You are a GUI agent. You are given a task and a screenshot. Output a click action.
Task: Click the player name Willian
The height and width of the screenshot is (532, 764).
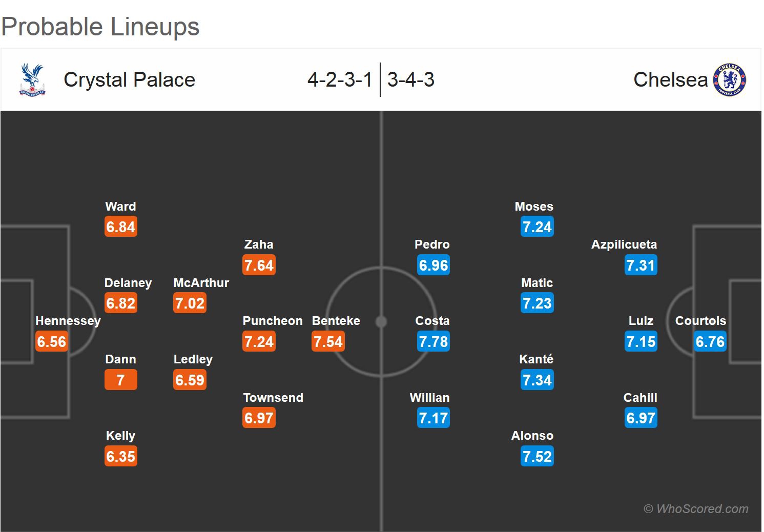pos(429,398)
